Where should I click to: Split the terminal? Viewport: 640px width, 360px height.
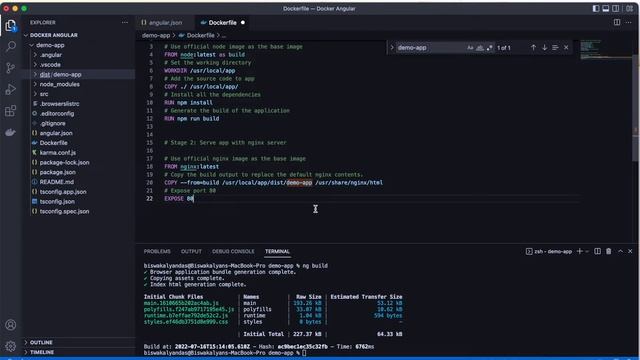[x=597, y=251]
